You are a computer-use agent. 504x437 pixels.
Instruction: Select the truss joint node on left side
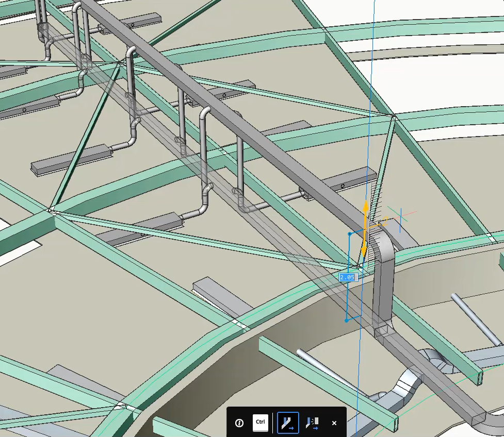52,209
